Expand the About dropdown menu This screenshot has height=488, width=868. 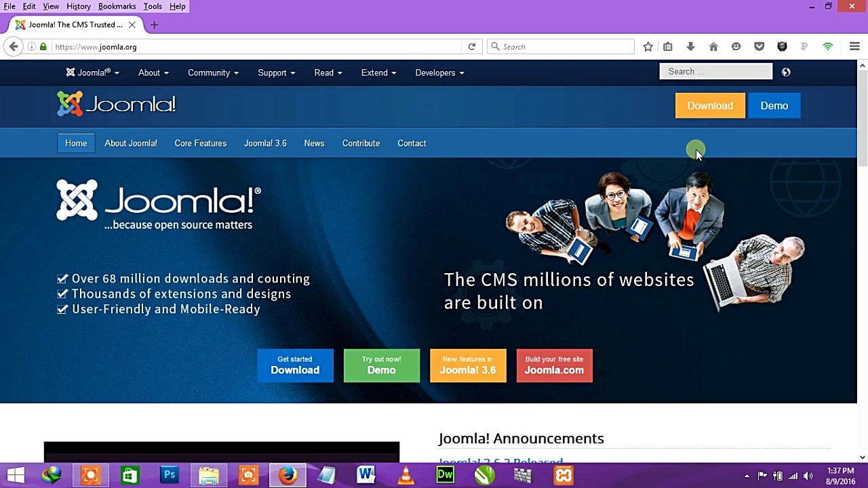(153, 73)
